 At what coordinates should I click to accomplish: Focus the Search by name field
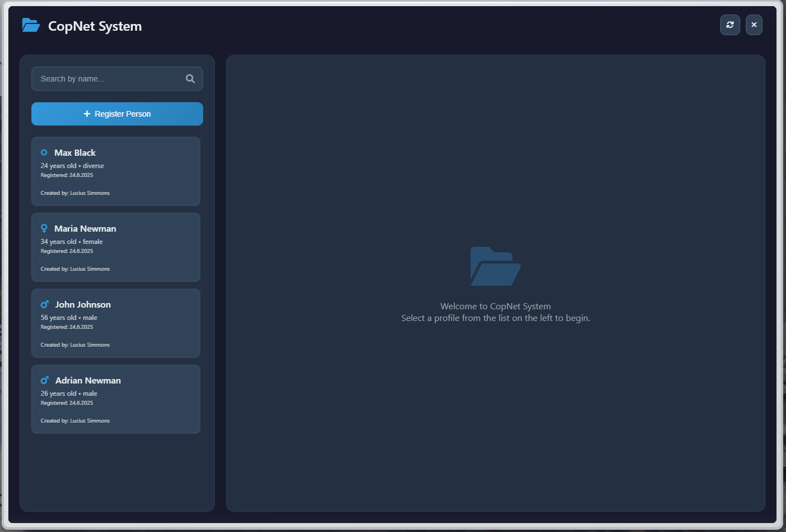click(x=117, y=79)
